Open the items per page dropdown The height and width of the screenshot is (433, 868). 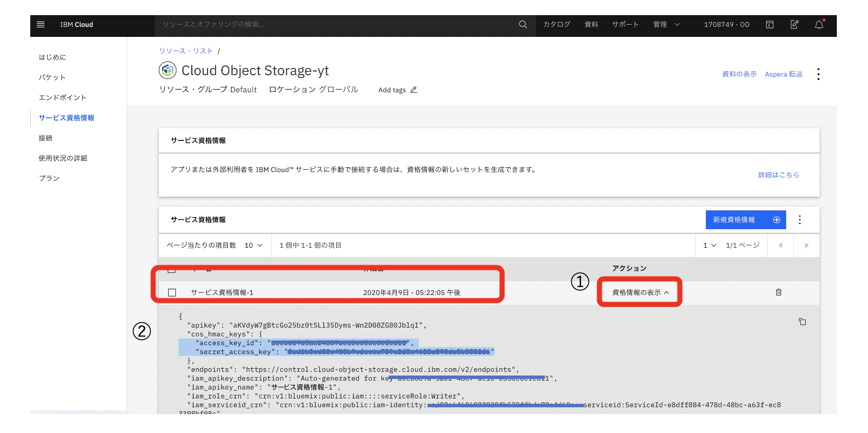coord(253,245)
